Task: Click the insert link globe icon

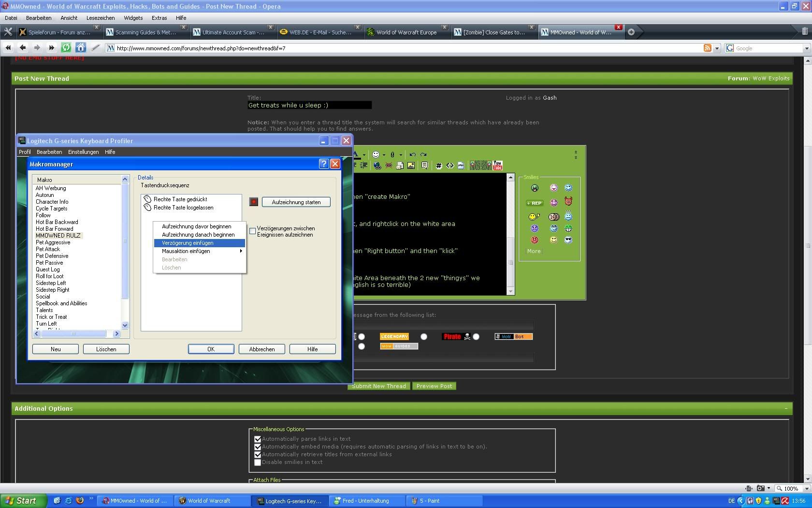Action: [377, 165]
